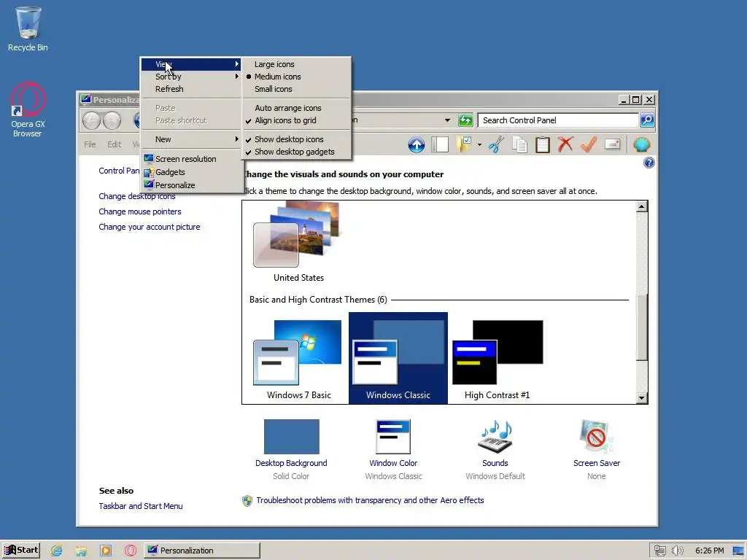This screenshot has height=560, width=747.
Task: Click the Start button
Action: [x=21, y=551]
